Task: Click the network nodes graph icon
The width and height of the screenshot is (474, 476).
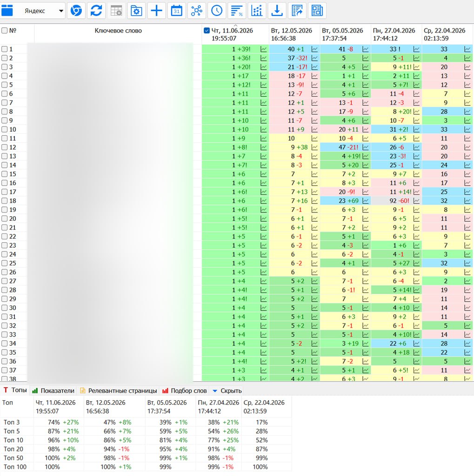Action: (x=197, y=11)
